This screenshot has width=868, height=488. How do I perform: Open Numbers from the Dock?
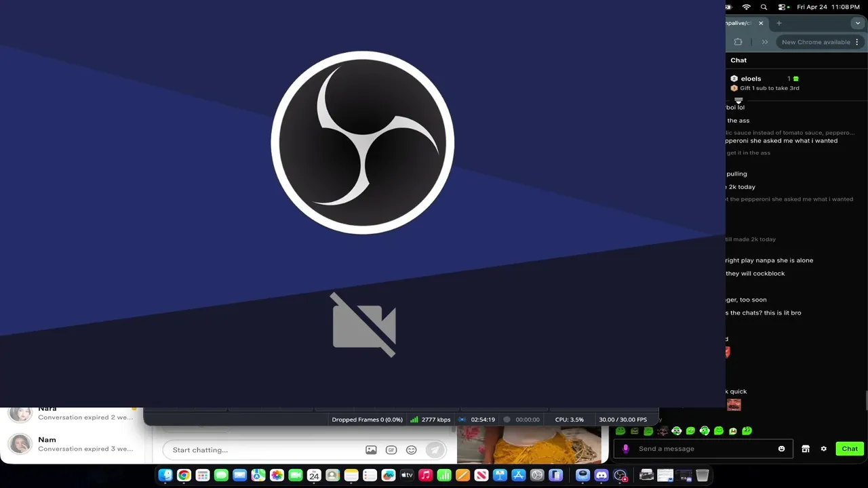coord(444,475)
